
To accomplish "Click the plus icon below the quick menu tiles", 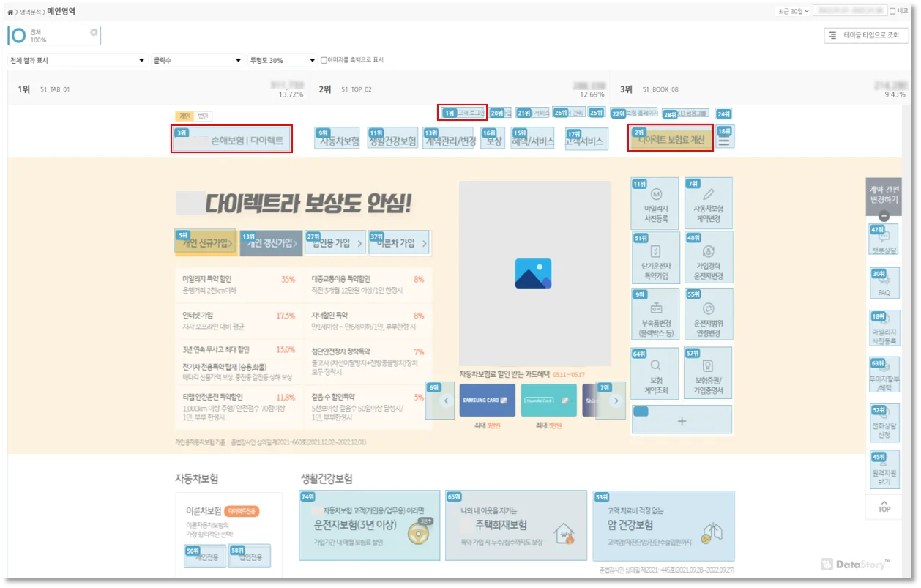I will [682, 421].
